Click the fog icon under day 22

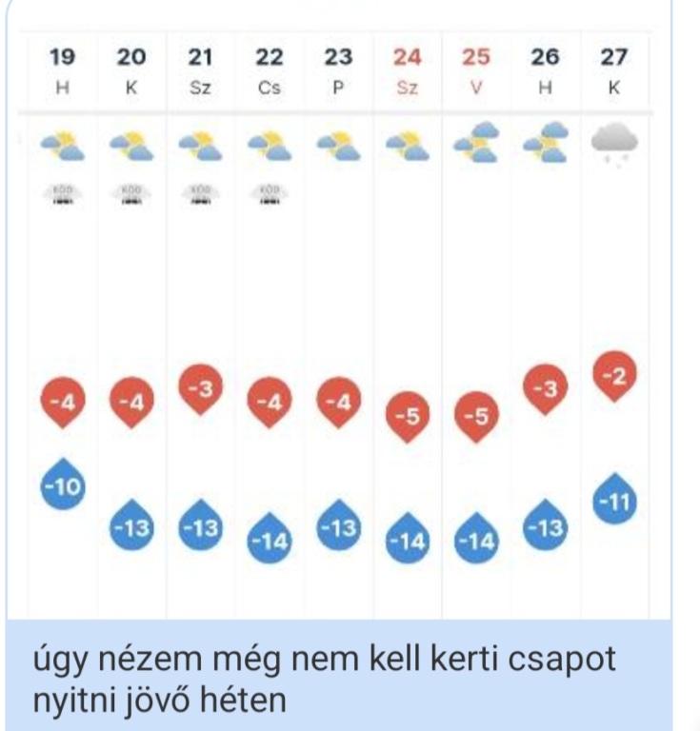click(270, 193)
